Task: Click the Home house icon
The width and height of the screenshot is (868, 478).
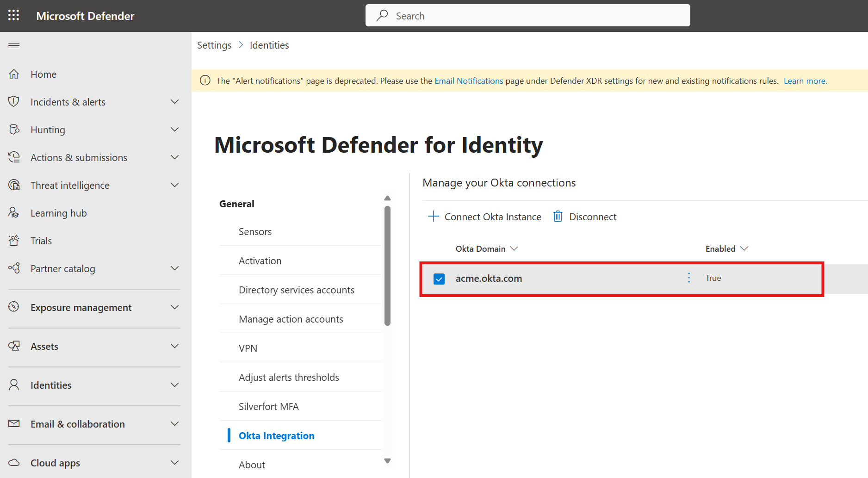Action: (14, 74)
